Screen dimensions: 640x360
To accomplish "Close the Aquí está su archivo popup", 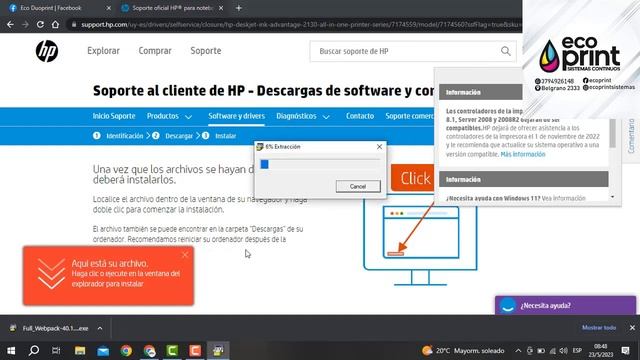I will (185, 255).
